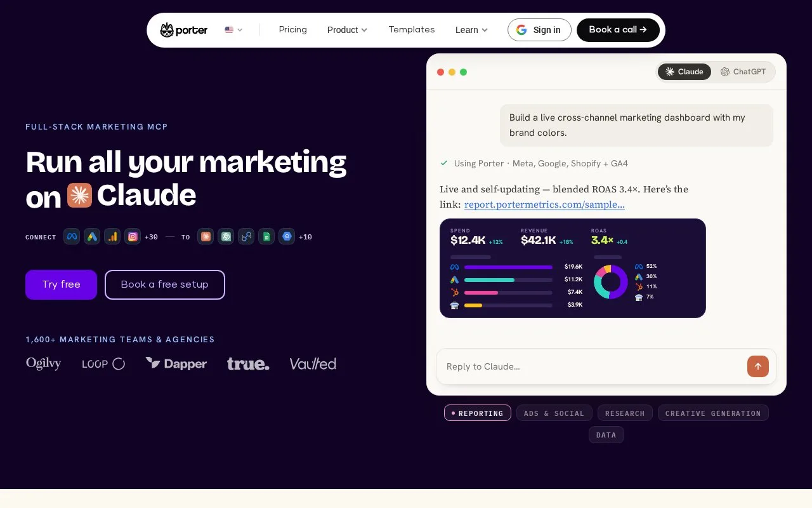The height and width of the screenshot is (508, 812).
Task: Click the Porter logo in navbar
Action: [x=184, y=30]
